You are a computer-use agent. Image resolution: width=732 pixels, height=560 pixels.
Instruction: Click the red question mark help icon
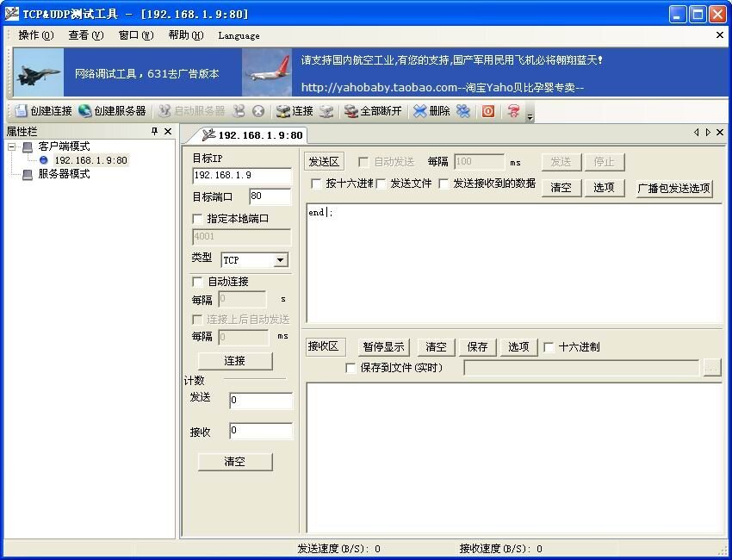[x=513, y=110]
